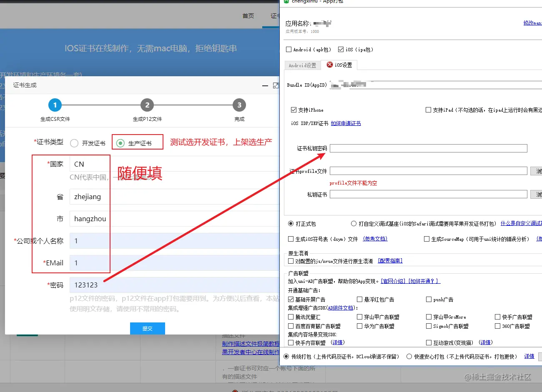Select the 打自定义调试基座 radio button
The height and width of the screenshot is (392, 542).
tap(354, 224)
